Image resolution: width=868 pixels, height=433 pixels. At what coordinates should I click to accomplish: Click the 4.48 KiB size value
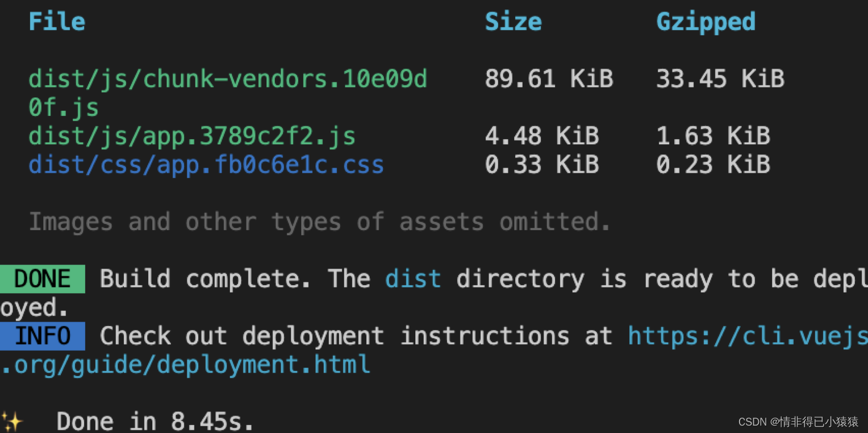pos(542,136)
